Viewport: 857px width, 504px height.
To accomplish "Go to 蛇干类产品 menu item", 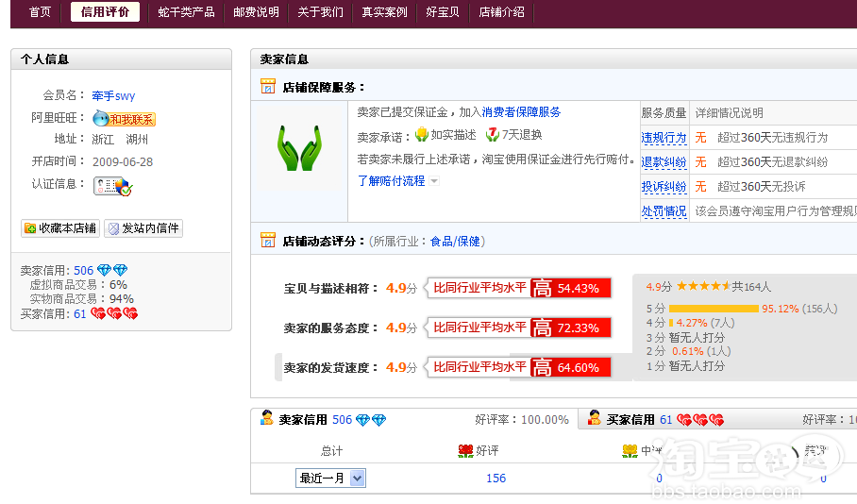I will [186, 12].
